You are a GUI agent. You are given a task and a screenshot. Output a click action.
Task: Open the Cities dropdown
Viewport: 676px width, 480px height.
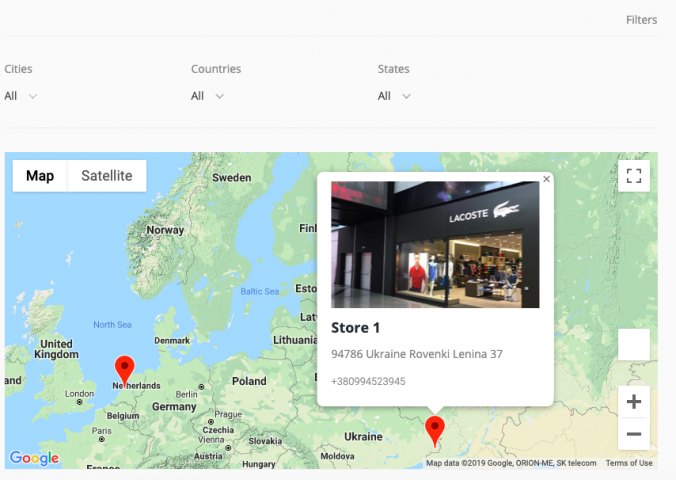21,96
